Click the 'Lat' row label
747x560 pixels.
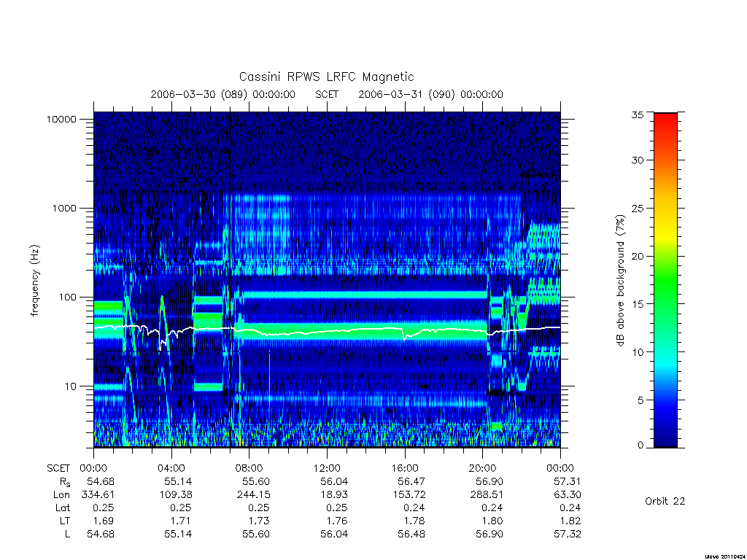63,507
